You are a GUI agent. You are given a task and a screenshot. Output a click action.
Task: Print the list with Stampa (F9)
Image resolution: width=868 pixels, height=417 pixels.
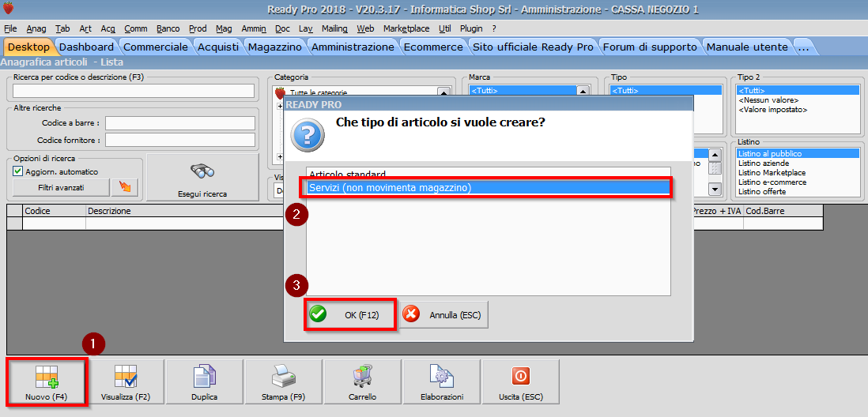pyautogui.click(x=284, y=382)
